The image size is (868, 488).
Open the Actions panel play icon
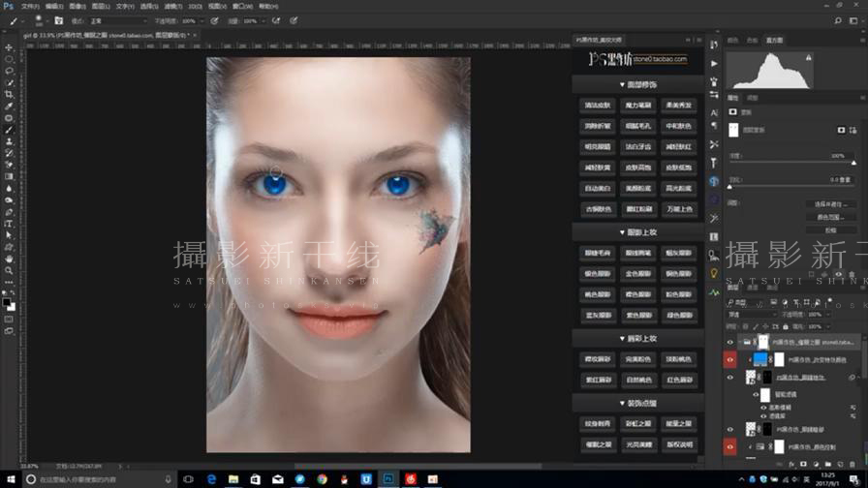click(x=714, y=64)
